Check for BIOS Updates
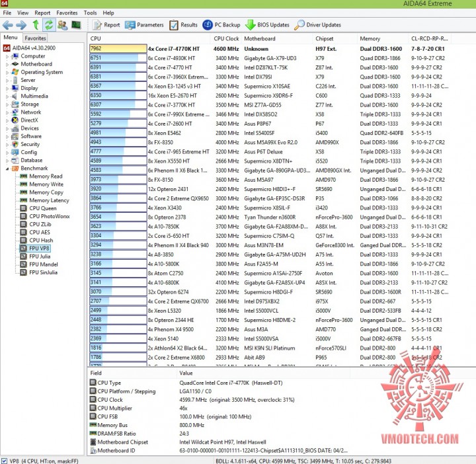Viewport: 476px width, 464px height. (267, 25)
